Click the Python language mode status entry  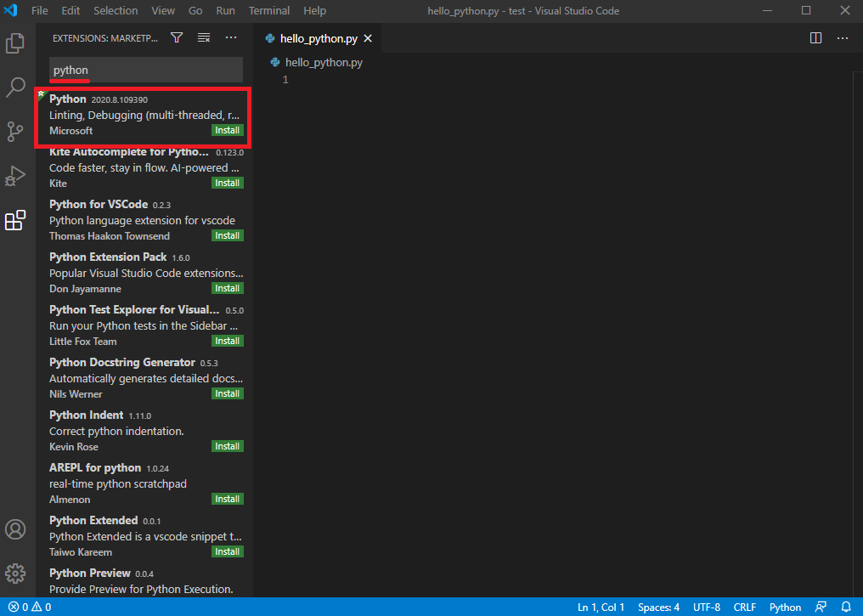pos(786,608)
